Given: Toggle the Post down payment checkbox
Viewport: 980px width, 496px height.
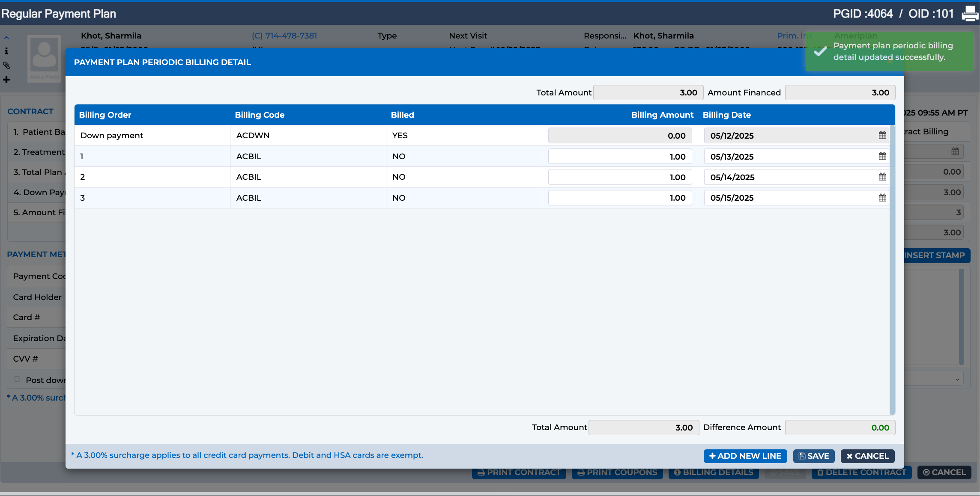Looking at the screenshot, I should (x=17, y=379).
